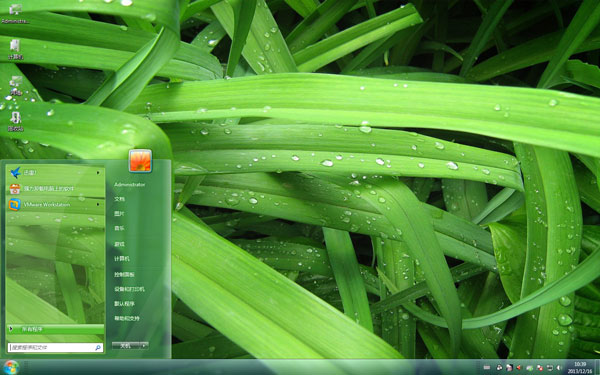600x375 pixels.
Task: Select the VMware Workstation entry text
Action: 47,205
